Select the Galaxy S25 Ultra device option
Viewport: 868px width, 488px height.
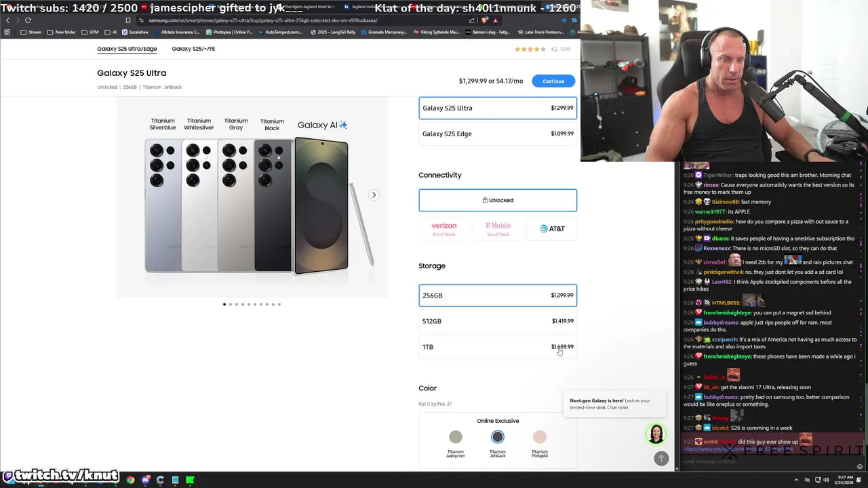(498, 108)
